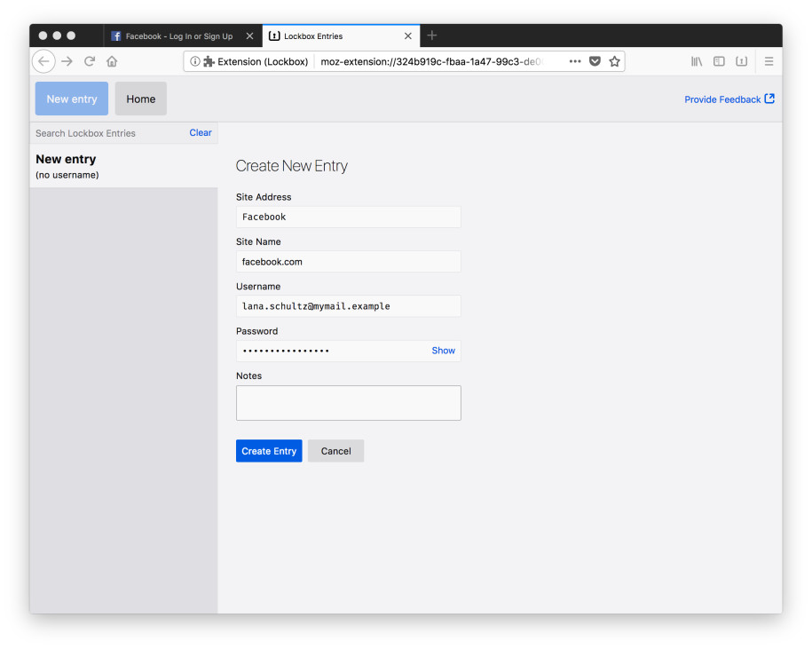Open the hamburger application menu
This screenshot has height=649, width=812.
point(769,61)
